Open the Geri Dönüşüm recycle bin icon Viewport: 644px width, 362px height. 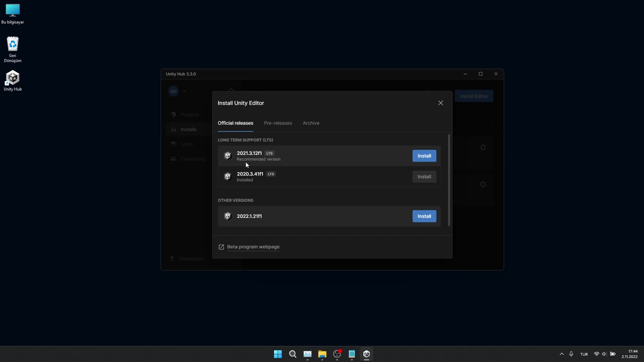click(x=13, y=49)
